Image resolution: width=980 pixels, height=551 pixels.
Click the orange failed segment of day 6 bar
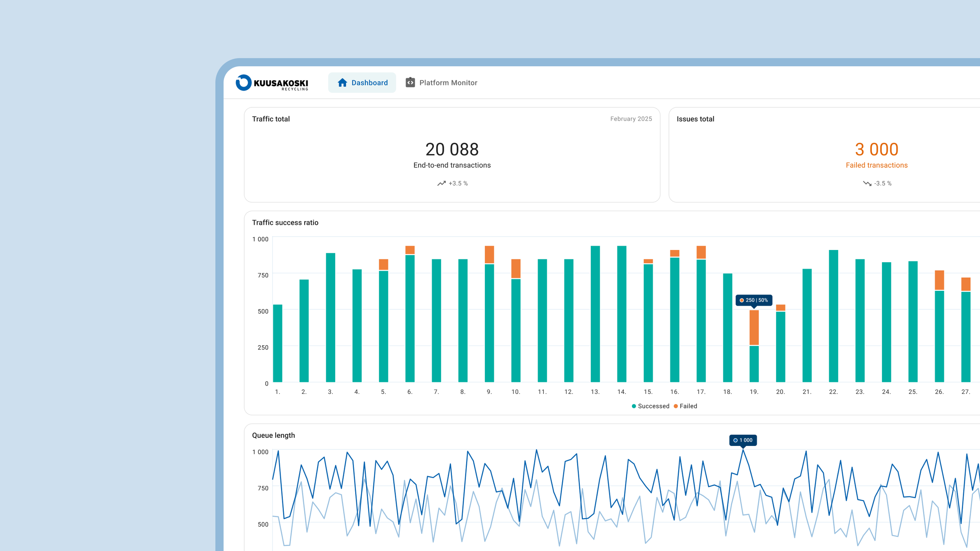pos(410,250)
